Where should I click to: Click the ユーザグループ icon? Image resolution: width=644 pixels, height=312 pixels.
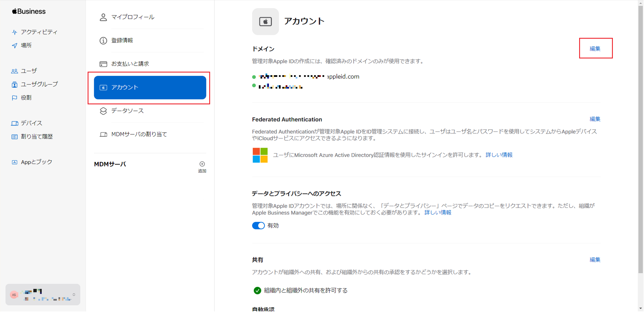(15, 85)
